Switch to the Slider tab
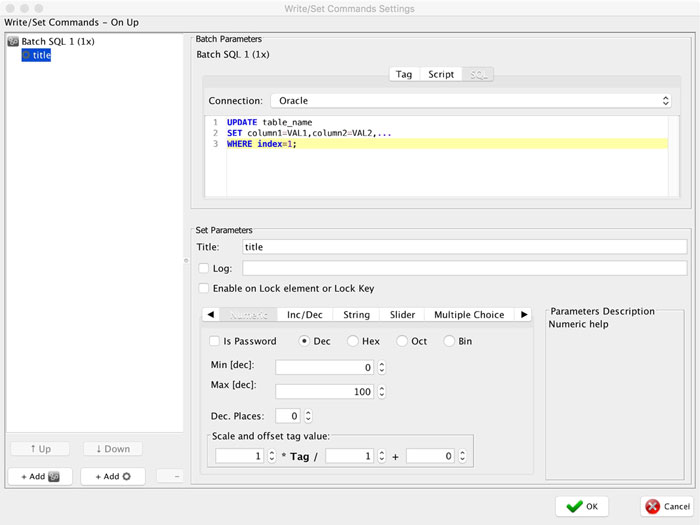Image resolution: width=700 pixels, height=525 pixels. pos(402,315)
